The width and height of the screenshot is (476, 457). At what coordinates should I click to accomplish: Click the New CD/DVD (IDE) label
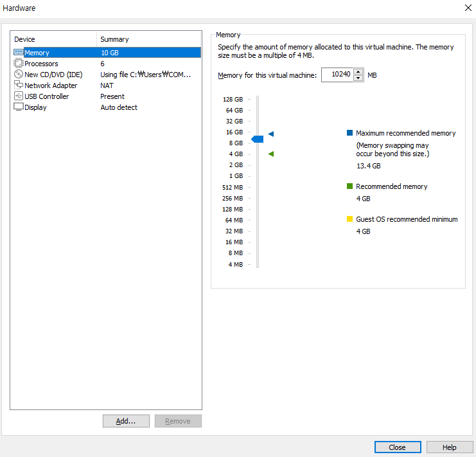click(x=53, y=75)
